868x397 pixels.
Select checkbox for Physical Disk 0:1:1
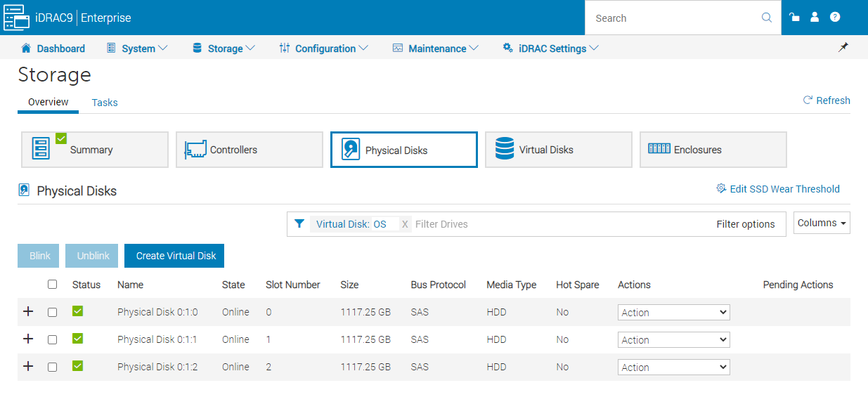click(52, 339)
